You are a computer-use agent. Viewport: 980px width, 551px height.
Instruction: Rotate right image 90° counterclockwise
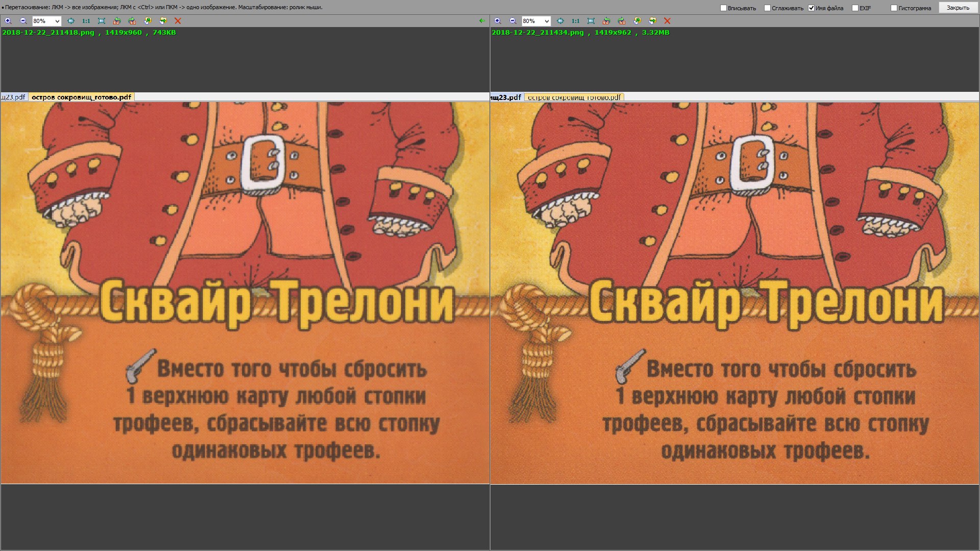click(606, 21)
